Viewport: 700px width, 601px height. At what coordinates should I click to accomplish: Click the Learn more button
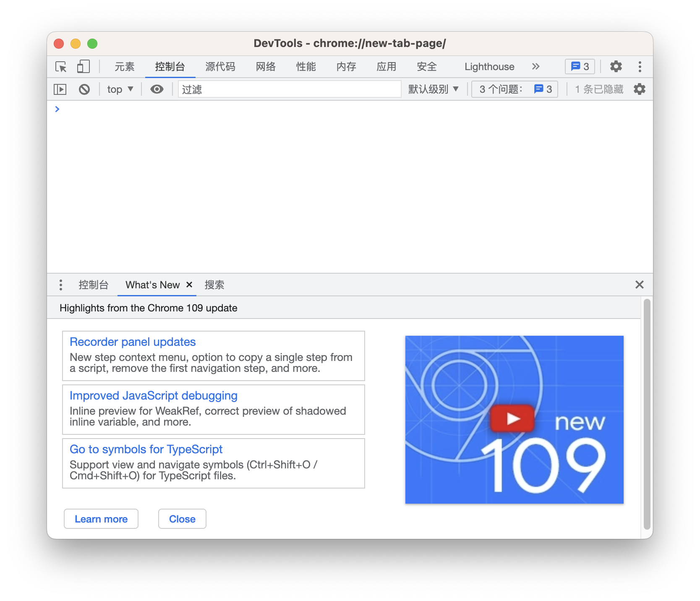(101, 519)
